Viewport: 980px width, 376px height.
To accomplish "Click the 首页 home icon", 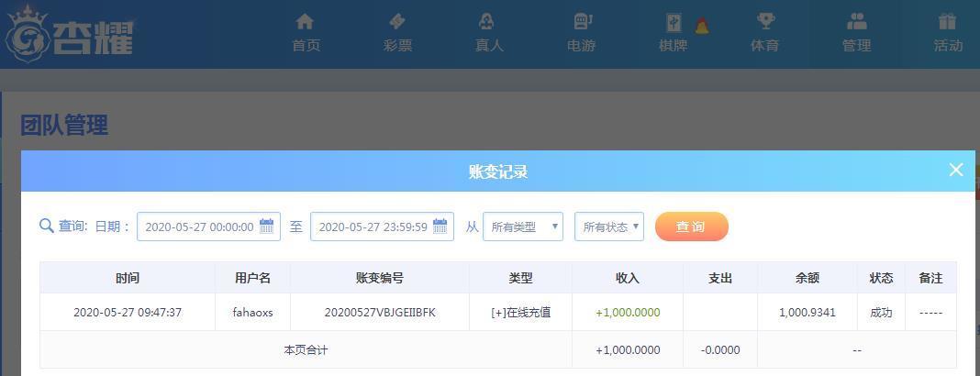I will [305, 22].
